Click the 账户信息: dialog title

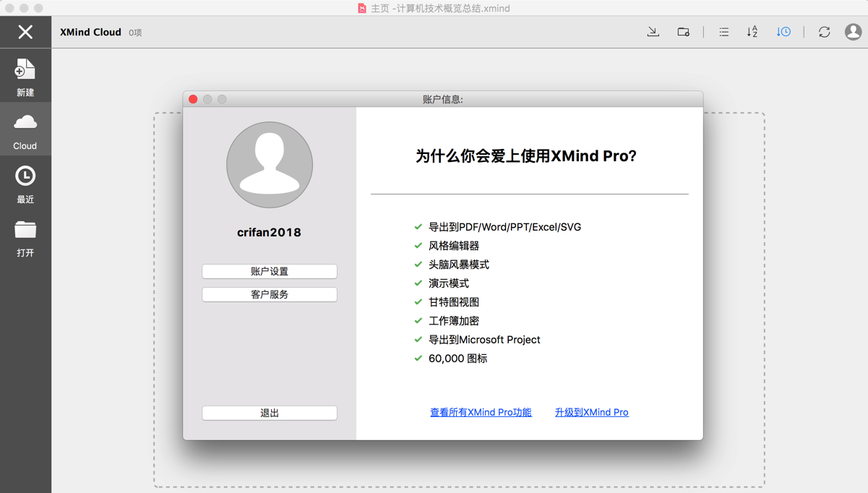tap(443, 99)
